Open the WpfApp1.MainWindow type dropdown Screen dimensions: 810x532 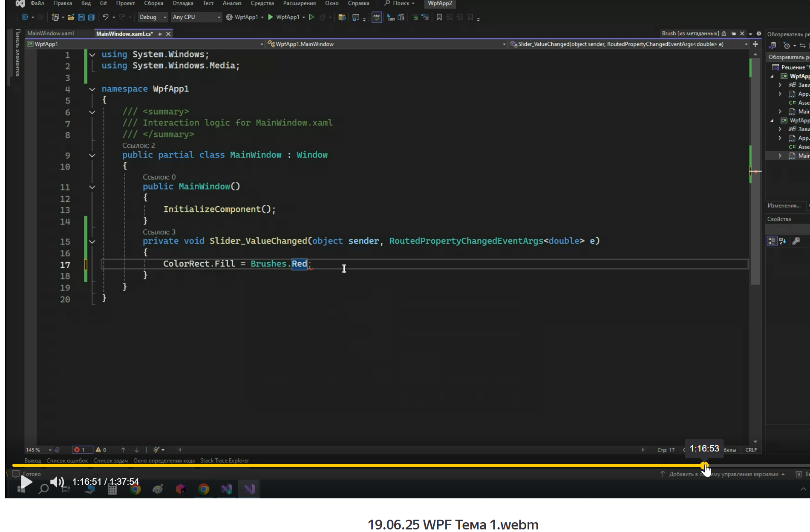[x=386, y=44]
